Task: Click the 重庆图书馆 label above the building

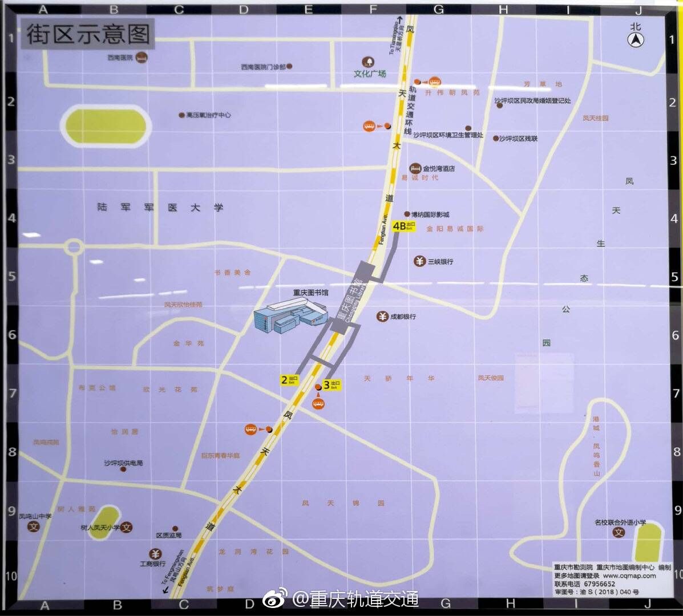Action: (x=310, y=293)
